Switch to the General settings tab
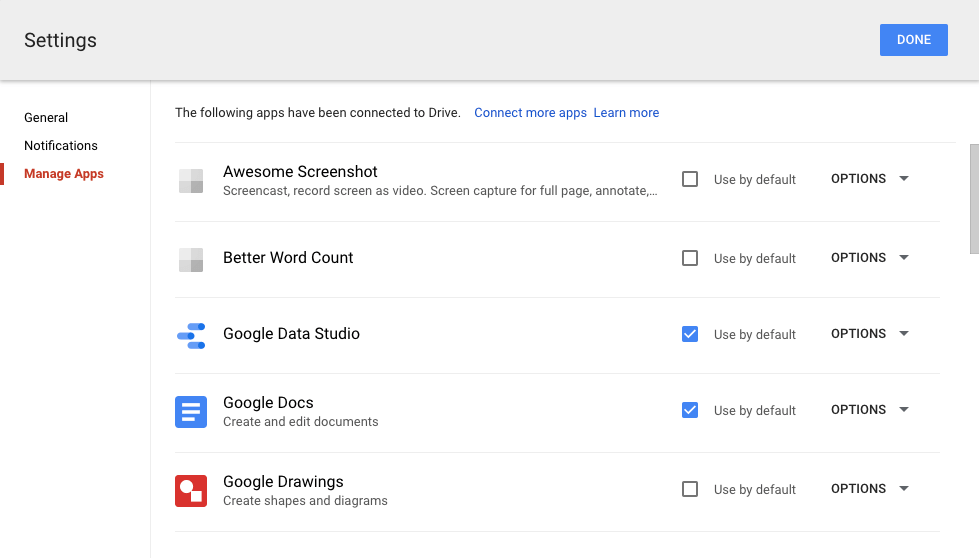This screenshot has width=979, height=558. (x=46, y=117)
